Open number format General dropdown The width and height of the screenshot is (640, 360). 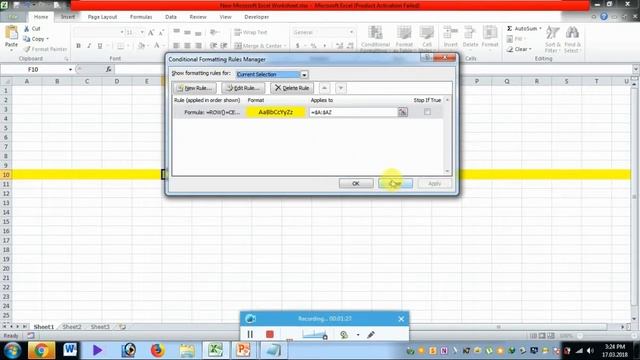click(x=351, y=32)
